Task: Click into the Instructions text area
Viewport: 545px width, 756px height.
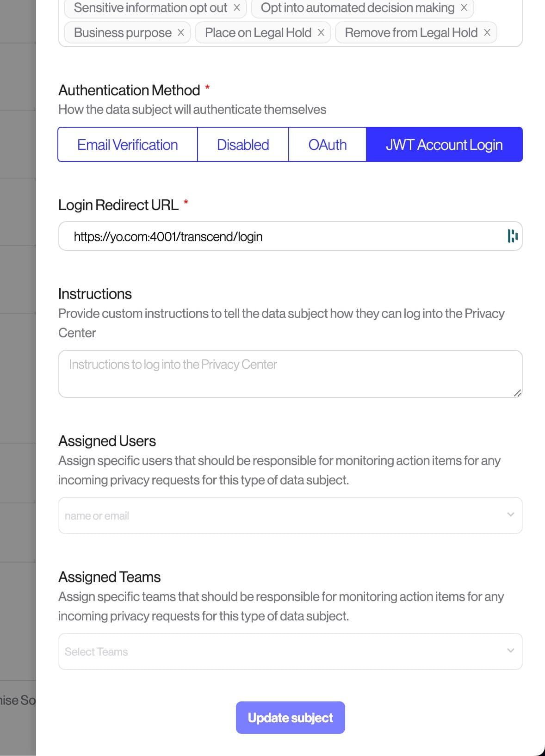Action: click(290, 374)
